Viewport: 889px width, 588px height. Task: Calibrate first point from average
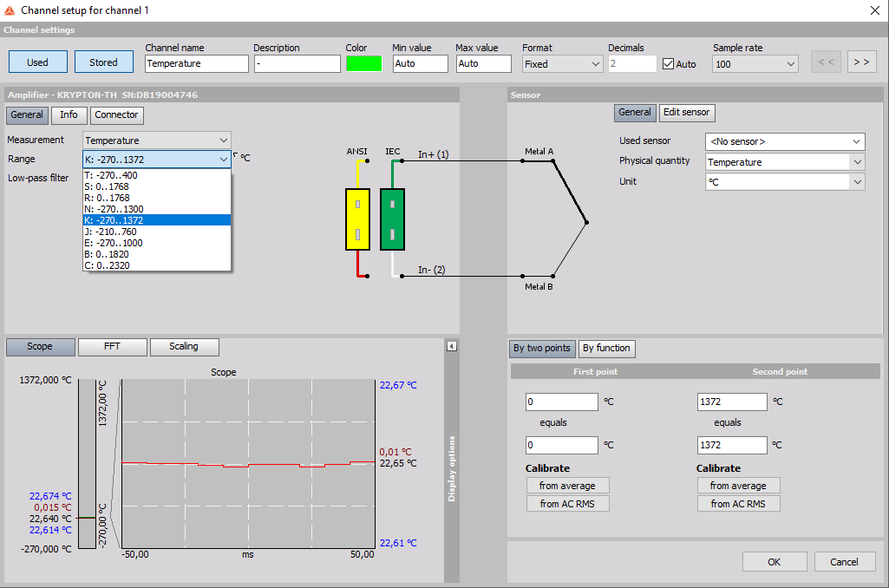tap(567, 486)
